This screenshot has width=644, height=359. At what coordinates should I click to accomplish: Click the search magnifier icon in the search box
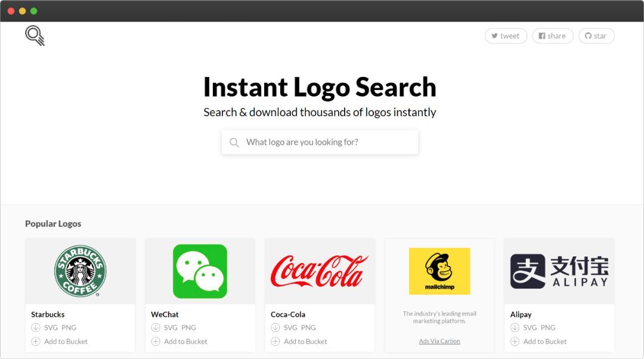pyautogui.click(x=234, y=143)
